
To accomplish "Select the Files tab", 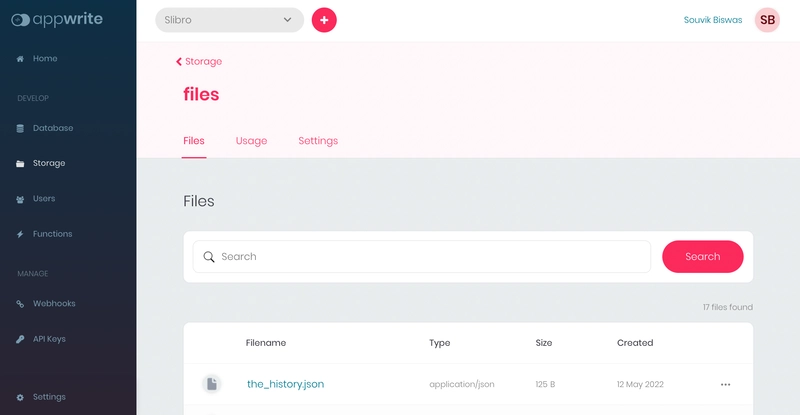I will pyautogui.click(x=194, y=141).
